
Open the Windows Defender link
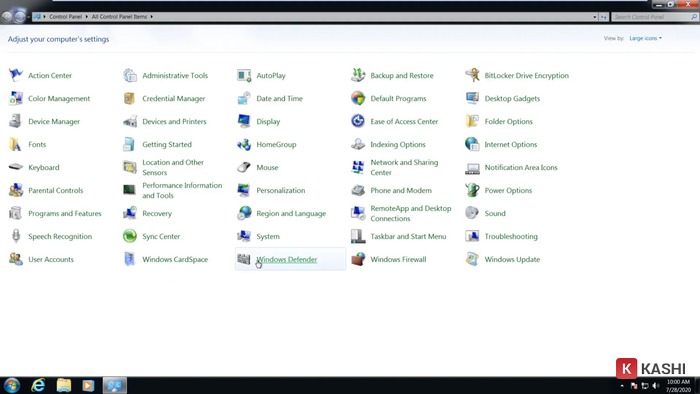click(x=287, y=259)
